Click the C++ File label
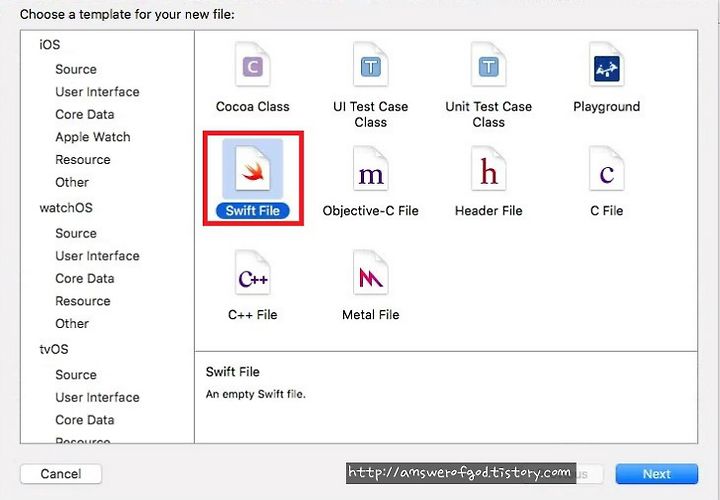 point(253,315)
